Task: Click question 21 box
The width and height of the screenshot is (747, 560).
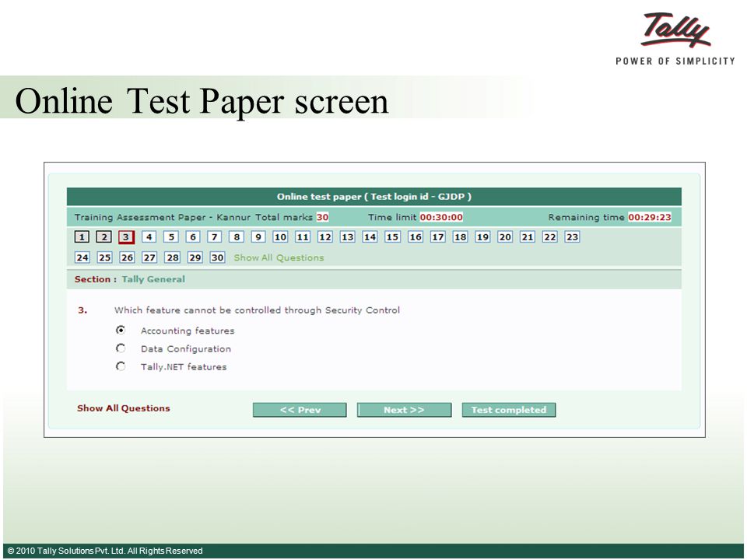Action: point(528,236)
